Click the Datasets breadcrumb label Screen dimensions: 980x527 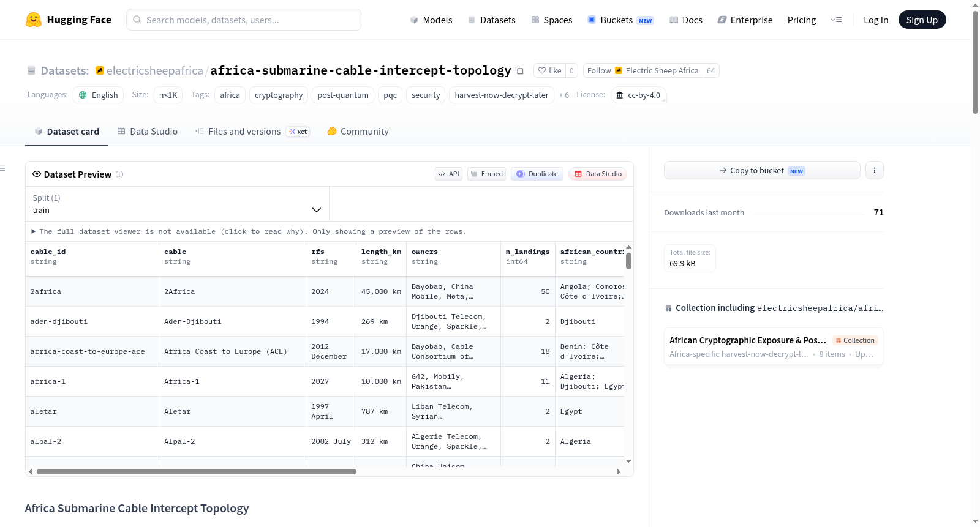click(x=65, y=70)
